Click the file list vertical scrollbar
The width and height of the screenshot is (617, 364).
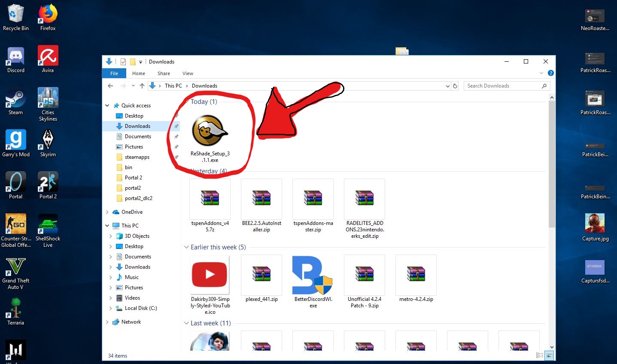552,164
